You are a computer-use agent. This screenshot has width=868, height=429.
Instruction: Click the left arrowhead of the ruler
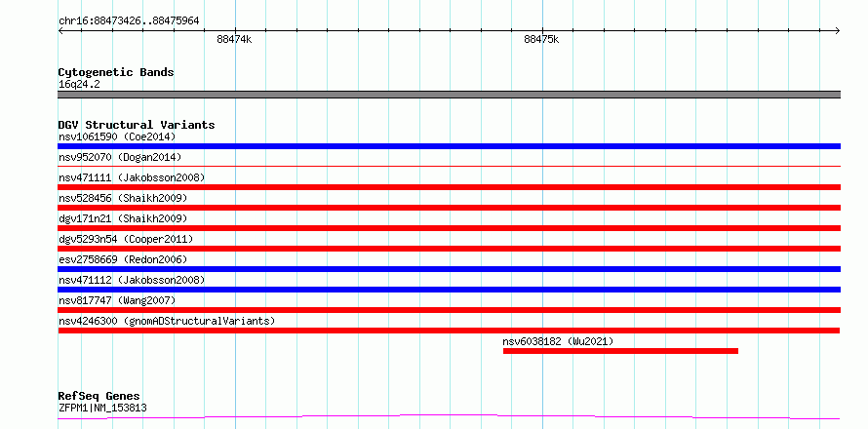tap(60, 30)
